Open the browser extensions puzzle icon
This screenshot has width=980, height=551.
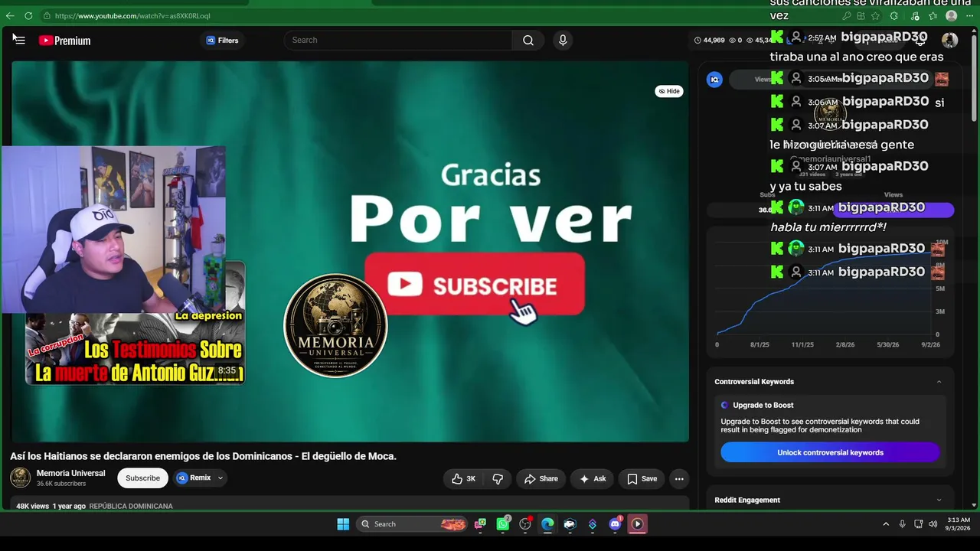(894, 16)
